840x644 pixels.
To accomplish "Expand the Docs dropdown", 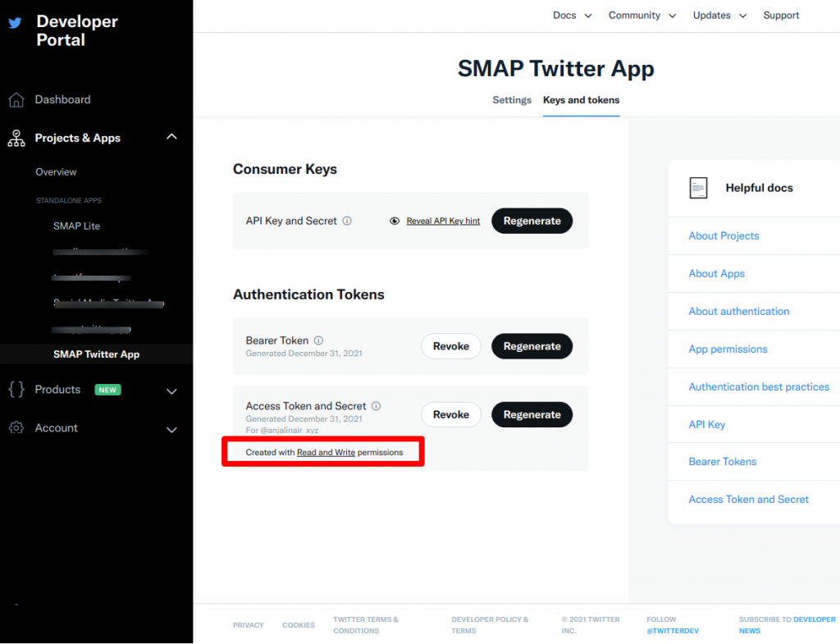I will point(572,15).
